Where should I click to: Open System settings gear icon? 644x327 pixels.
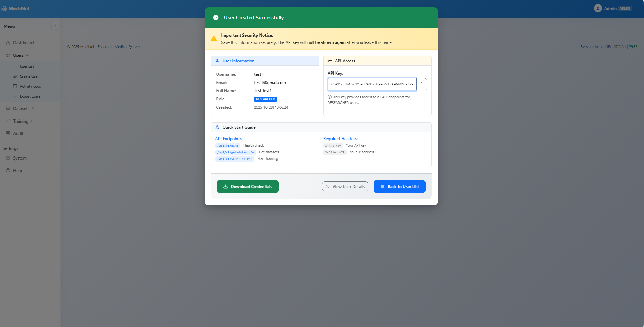pyautogui.click(x=8, y=158)
